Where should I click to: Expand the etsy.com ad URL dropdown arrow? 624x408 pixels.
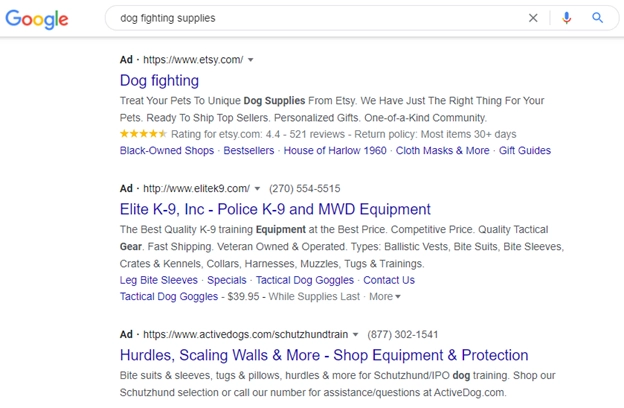coord(251,60)
